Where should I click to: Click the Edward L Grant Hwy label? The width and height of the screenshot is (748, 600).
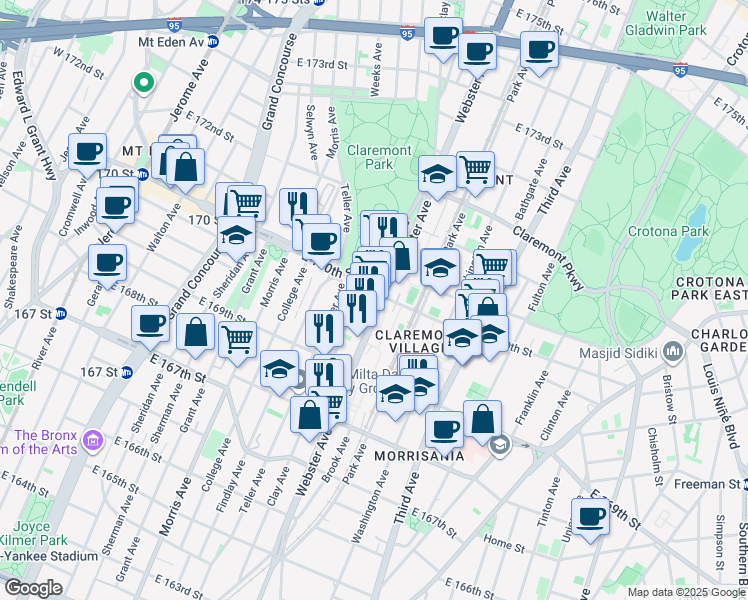33,125
